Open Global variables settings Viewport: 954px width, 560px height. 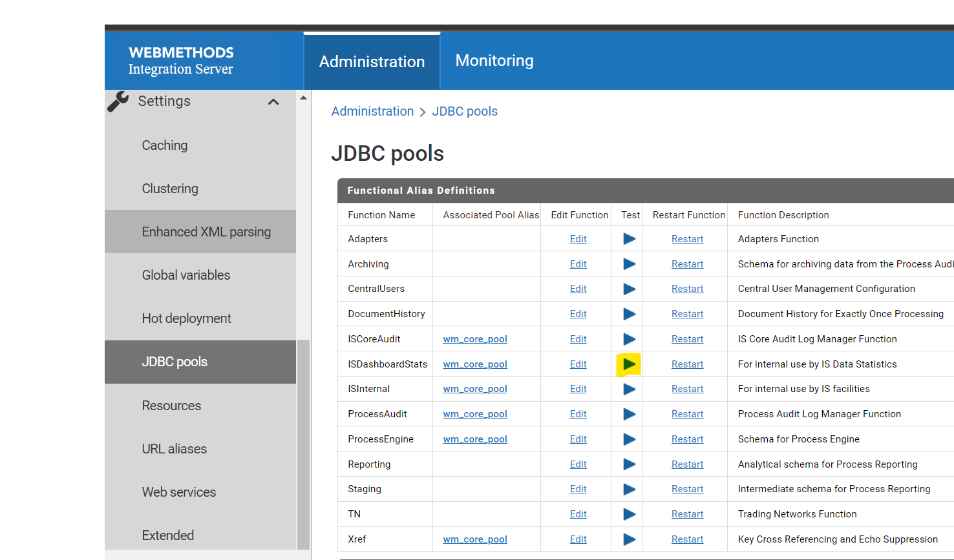pos(185,275)
